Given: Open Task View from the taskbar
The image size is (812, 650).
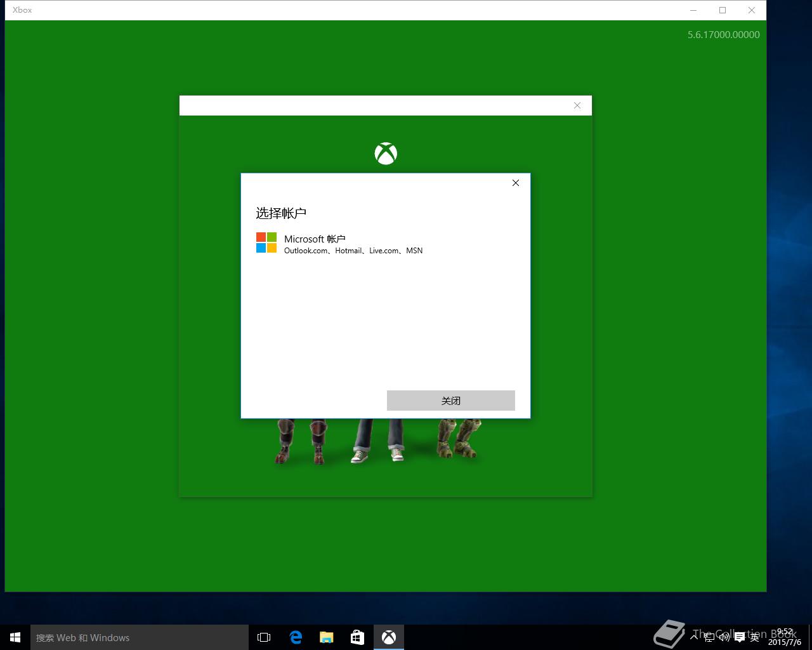Looking at the screenshot, I should 264,637.
